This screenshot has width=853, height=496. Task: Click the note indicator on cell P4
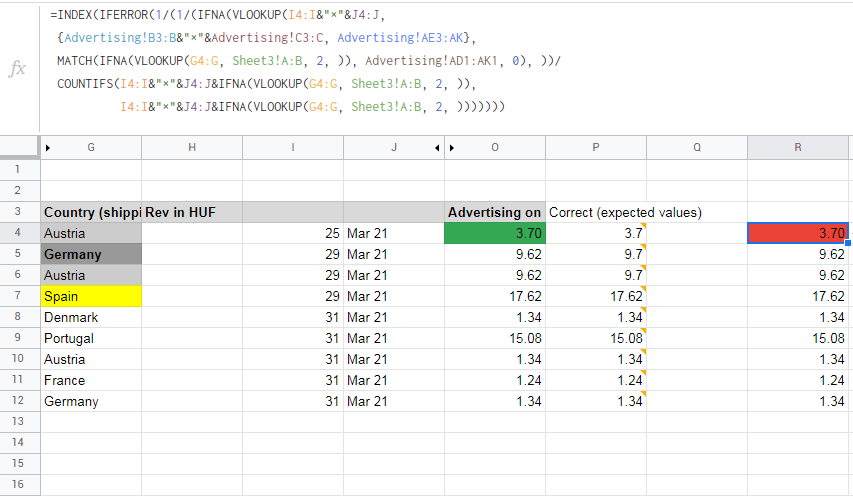point(644,225)
